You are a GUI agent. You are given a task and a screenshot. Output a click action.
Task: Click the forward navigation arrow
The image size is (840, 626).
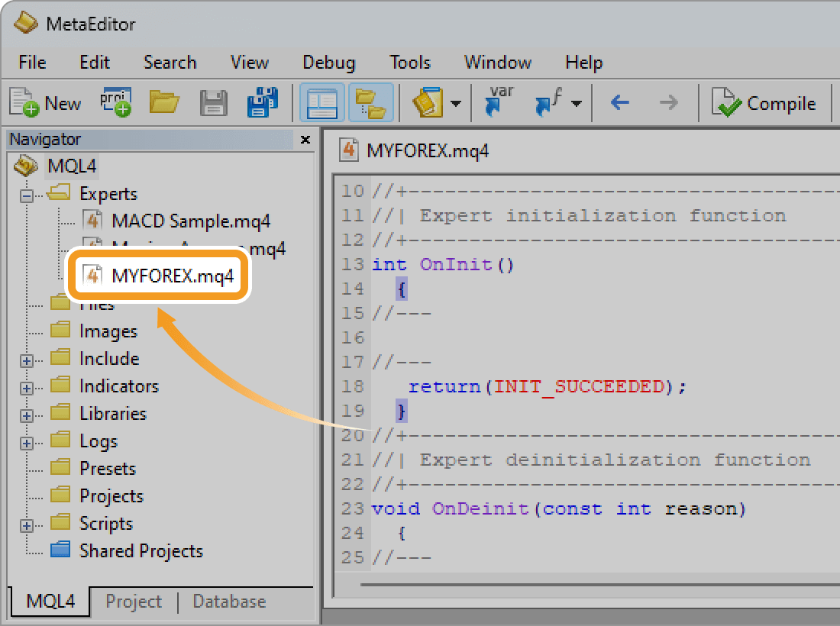point(668,103)
